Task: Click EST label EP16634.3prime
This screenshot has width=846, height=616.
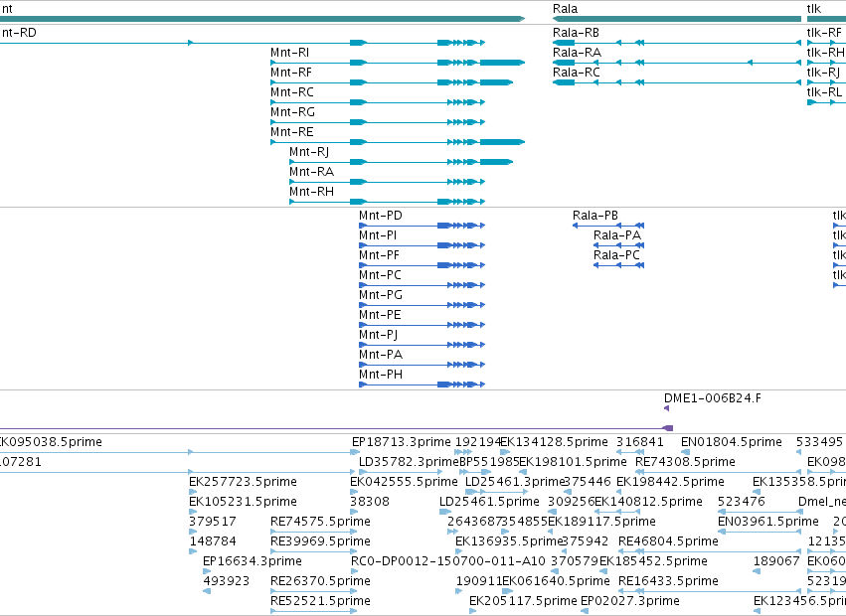Action: point(252,561)
